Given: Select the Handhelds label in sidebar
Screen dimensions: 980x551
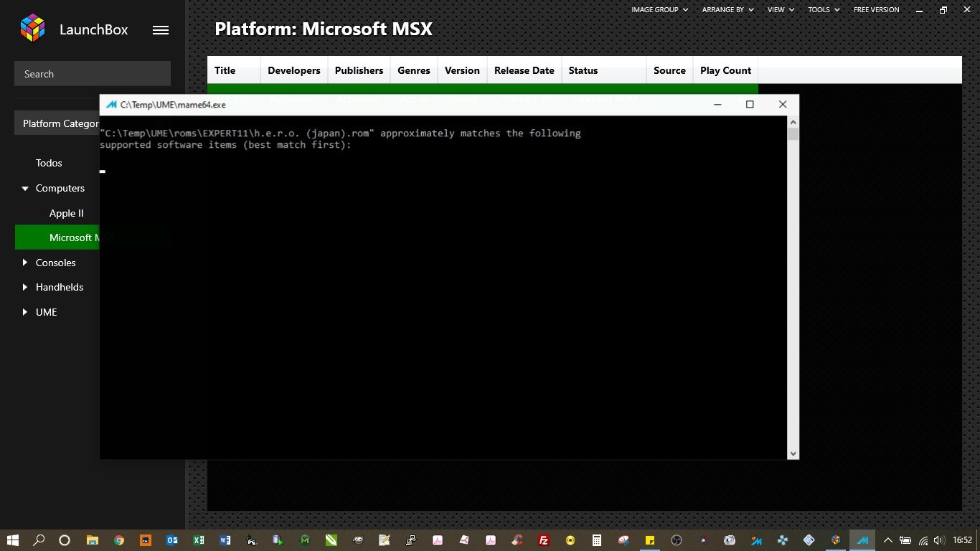Looking at the screenshot, I should tap(60, 287).
